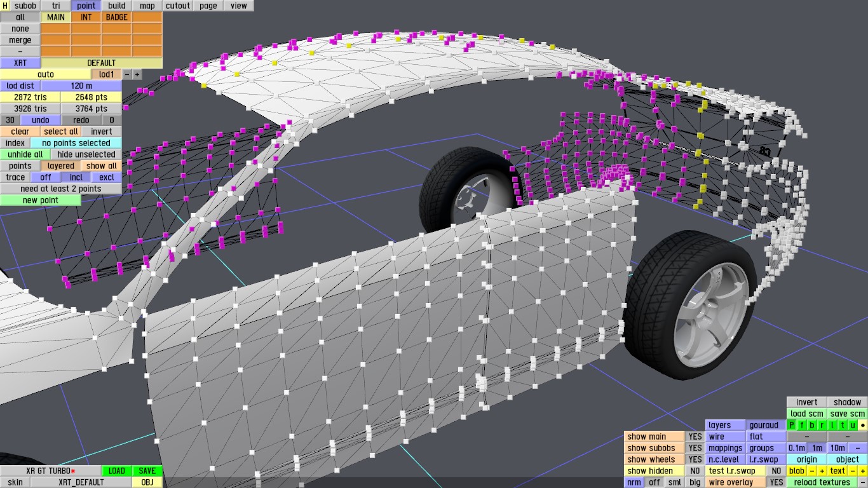This screenshot has width=868, height=488.
Task: Click invert beside select all
Action: click(x=102, y=132)
